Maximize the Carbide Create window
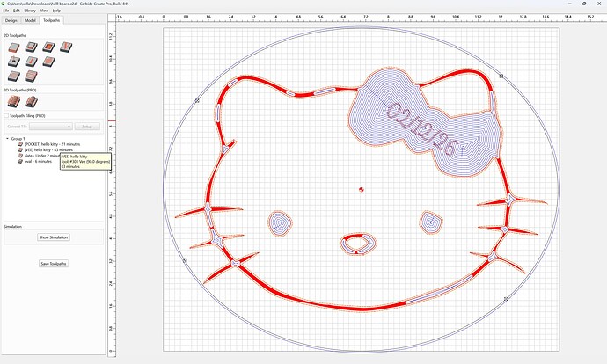 584,4
